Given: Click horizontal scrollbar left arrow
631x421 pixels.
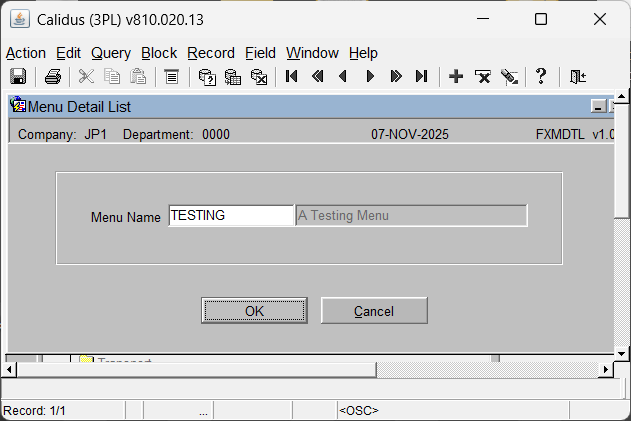Looking at the screenshot, I should point(9,369).
